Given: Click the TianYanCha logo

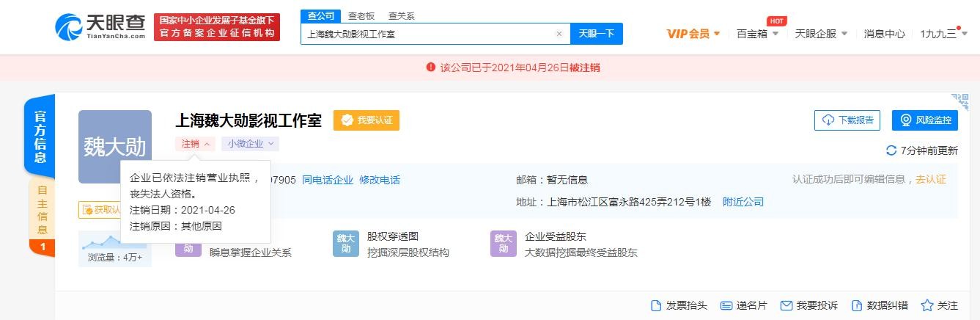Looking at the screenshot, I should coord(100,27).
